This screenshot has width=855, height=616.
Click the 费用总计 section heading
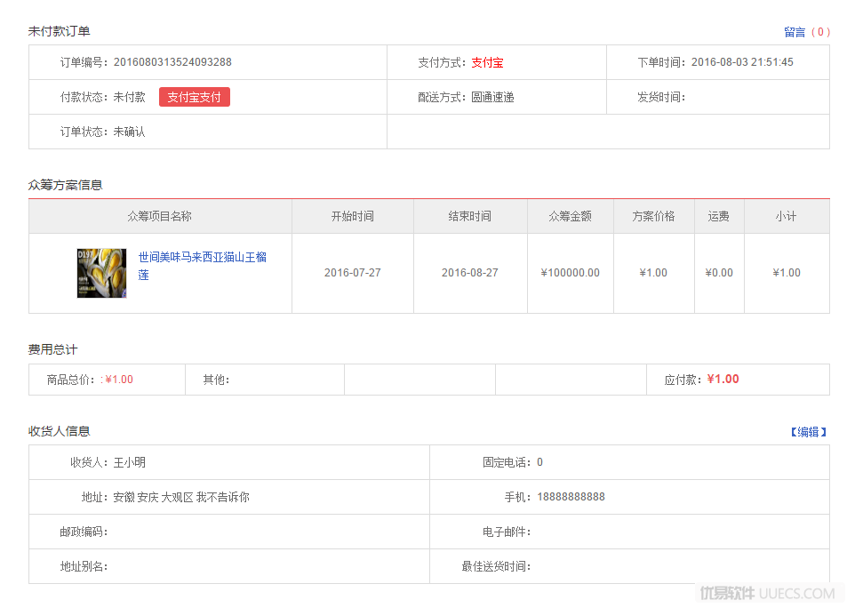pyautogui.click(x=53, y=350)
